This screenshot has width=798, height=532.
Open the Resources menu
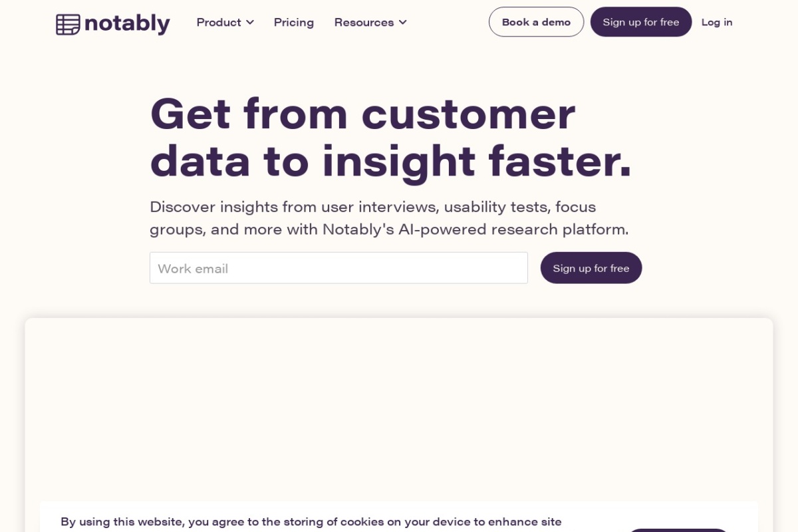tap(364, 23)
